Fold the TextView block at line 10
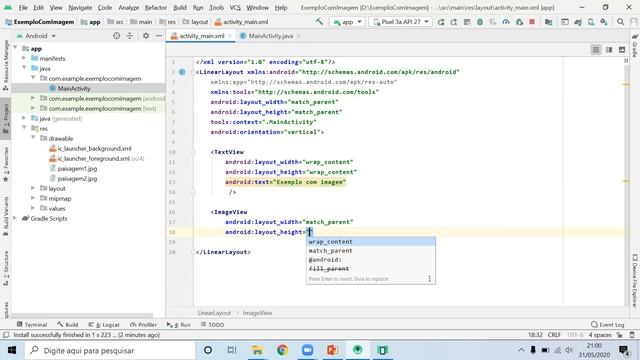 pos(193,152)
